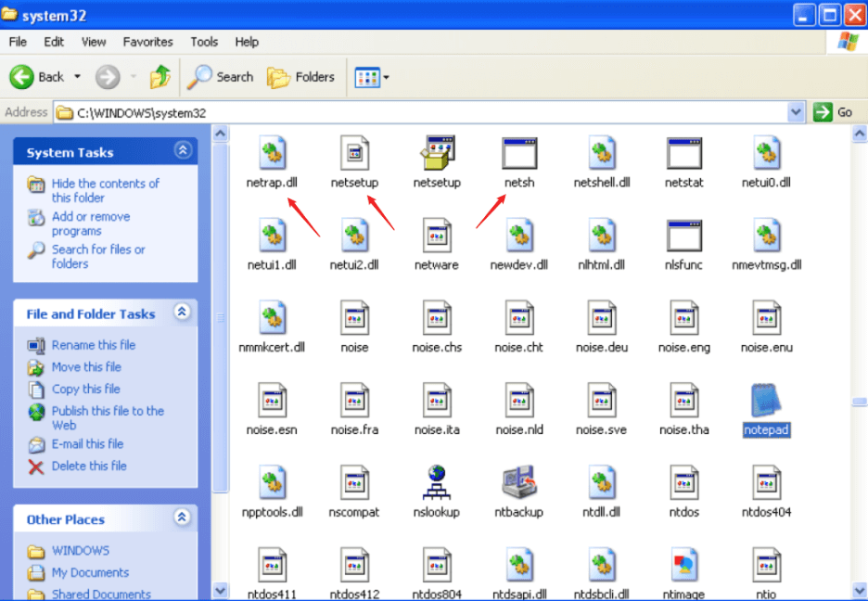This screenshot has width=868, height=601.
Task: Select the notepad application icon
Action: coord(767,400)
